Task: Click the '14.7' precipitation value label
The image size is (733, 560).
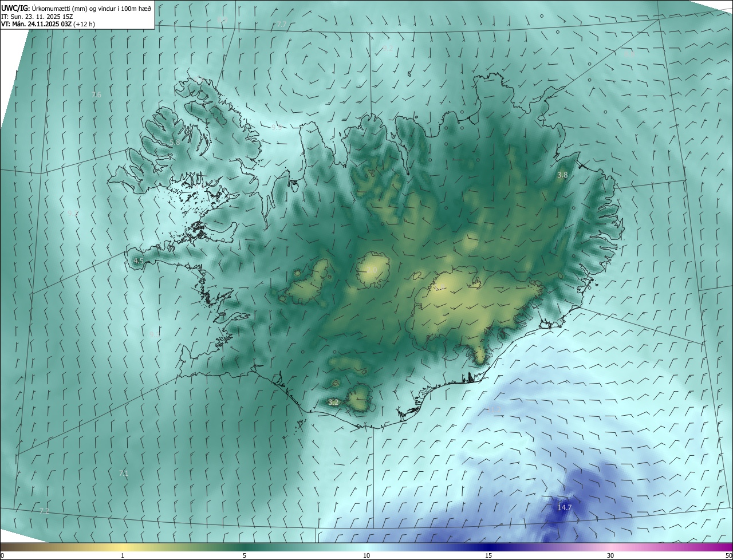Action: (565, 507)
